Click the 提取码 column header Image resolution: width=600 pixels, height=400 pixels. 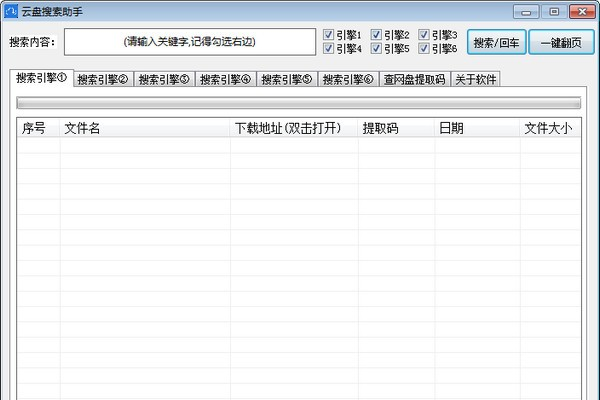[396, 128]
